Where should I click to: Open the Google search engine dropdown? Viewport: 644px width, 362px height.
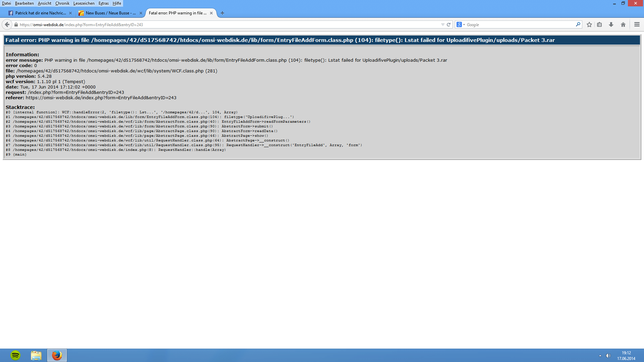point(461,24)
